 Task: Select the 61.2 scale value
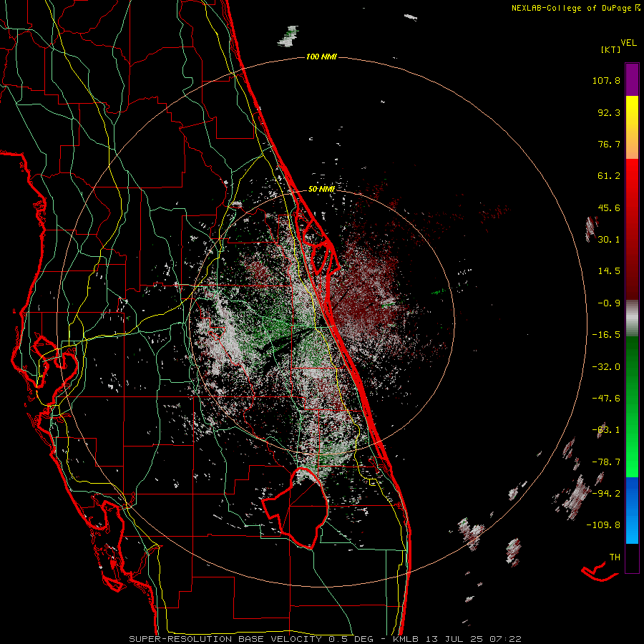[x=609, y=176]
